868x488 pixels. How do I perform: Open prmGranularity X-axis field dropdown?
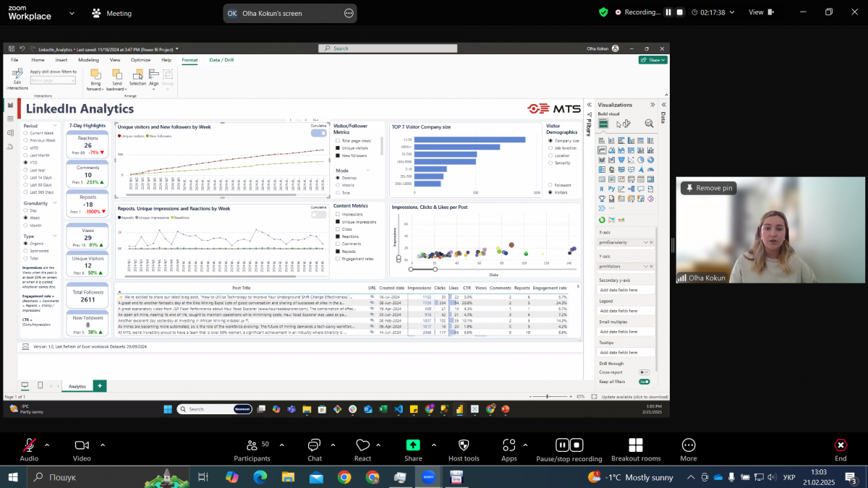[x=646, y=242]
